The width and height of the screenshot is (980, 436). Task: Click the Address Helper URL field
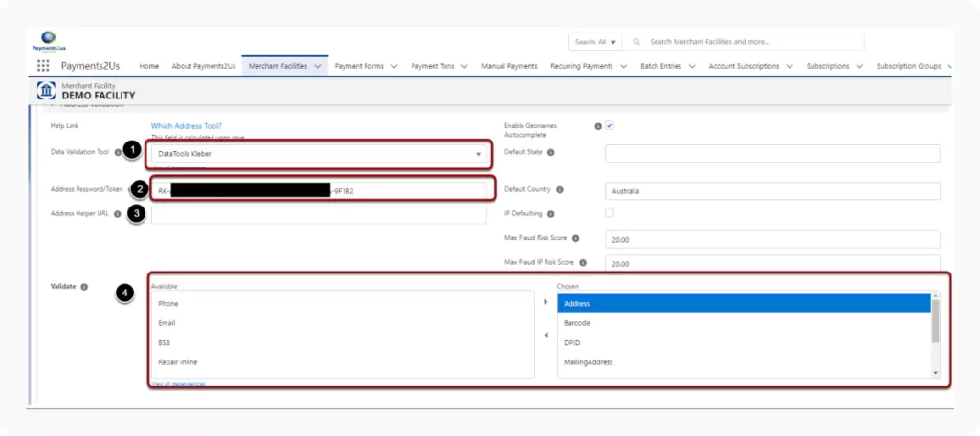(x=319, y=215)
